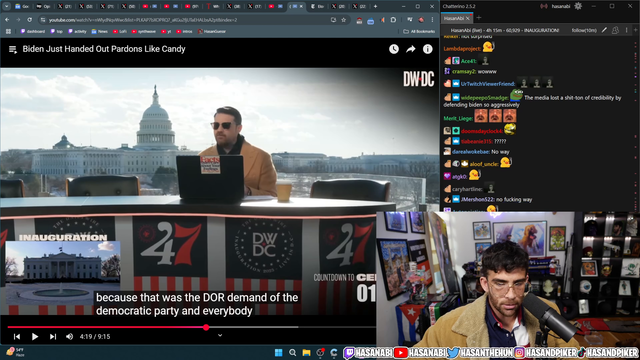Screen dimensions: 640x360
Task: Open the HasanGuessr bookmark
Action: [x=212, y=31]
